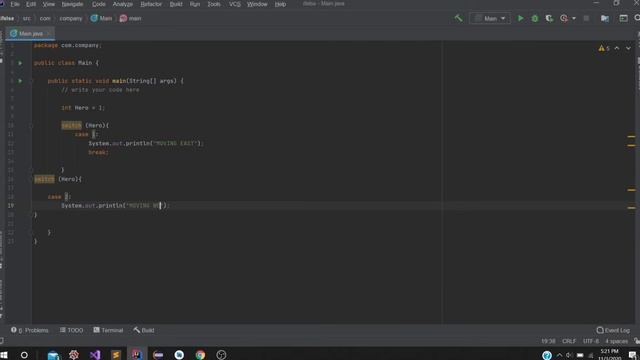Click the break statement in code

point(98,152)
